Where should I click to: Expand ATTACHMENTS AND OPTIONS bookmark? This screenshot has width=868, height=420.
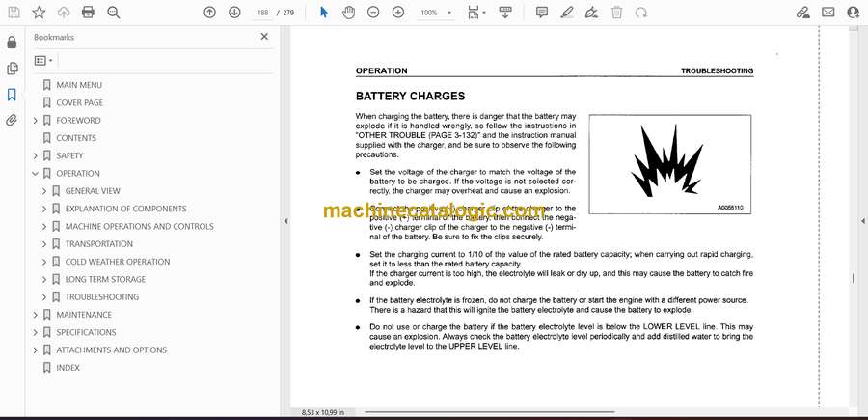coord(36,350)
